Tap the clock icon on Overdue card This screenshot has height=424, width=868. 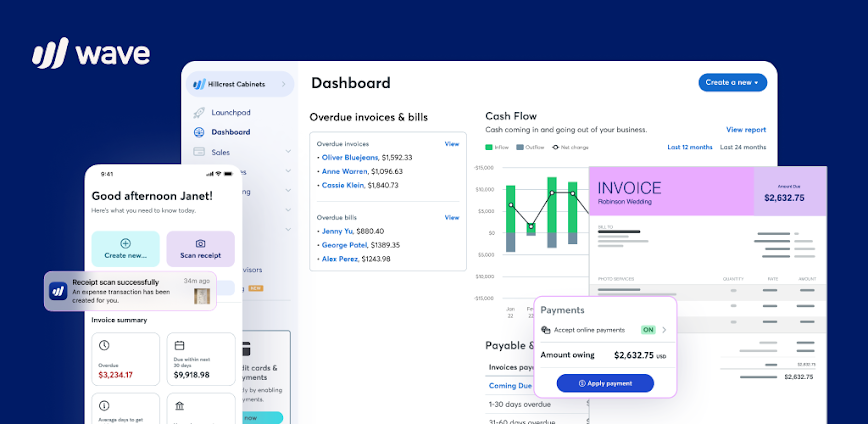coord(105,346)
